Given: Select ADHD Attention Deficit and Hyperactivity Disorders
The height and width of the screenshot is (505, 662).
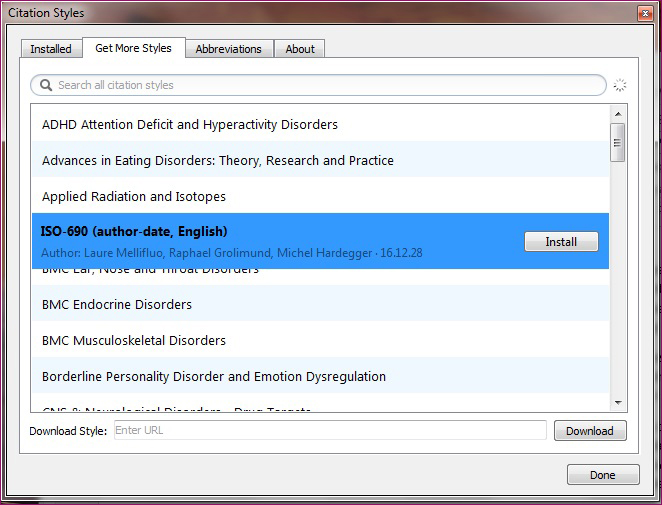Looking at the screenshot, I should pyautogui.click(x=190, y=125).
